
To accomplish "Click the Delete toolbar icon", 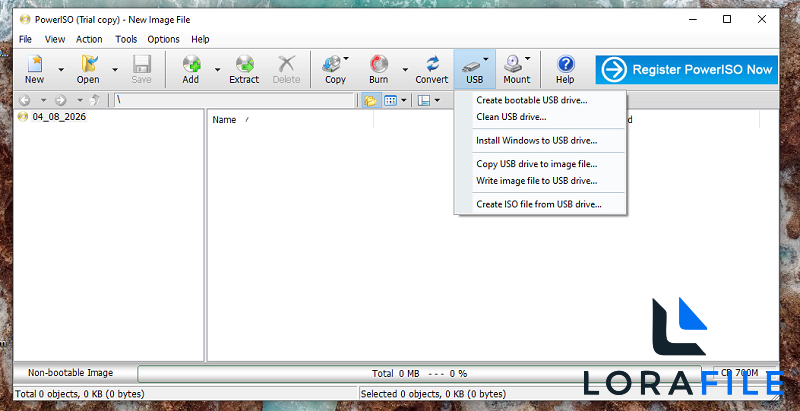I will point(286,69).
